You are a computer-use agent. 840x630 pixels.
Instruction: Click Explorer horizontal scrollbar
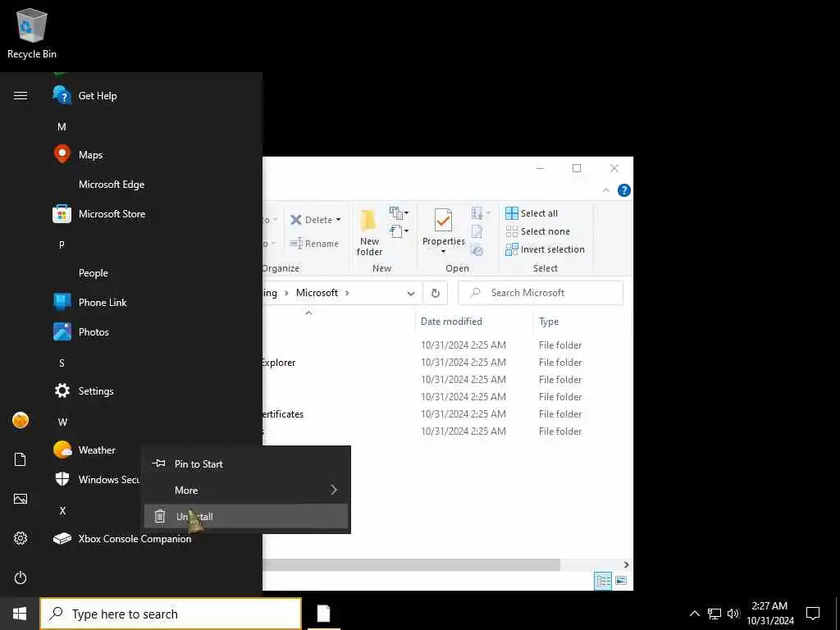[412, 564]
